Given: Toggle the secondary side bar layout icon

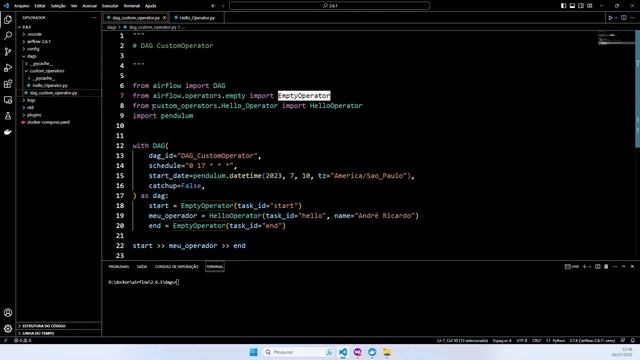Looking at the screenshot, I should click(x=581, y=6).
